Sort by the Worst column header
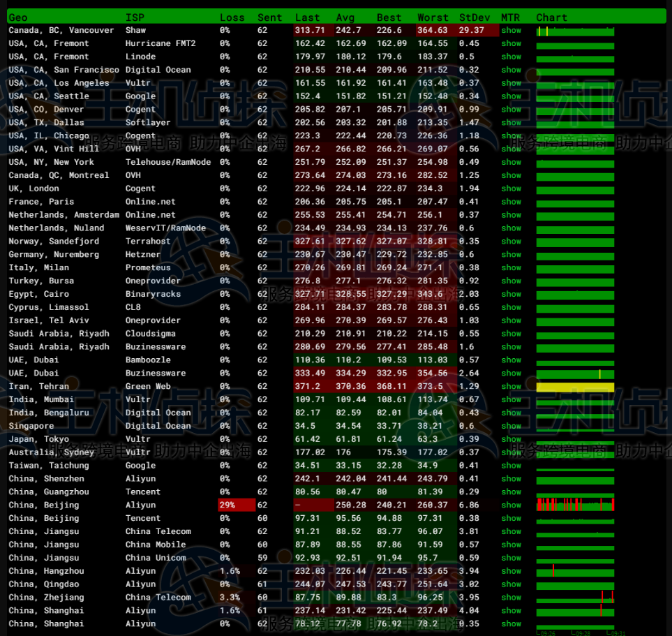Screen dimensions: 672x636 click(433, 17)
